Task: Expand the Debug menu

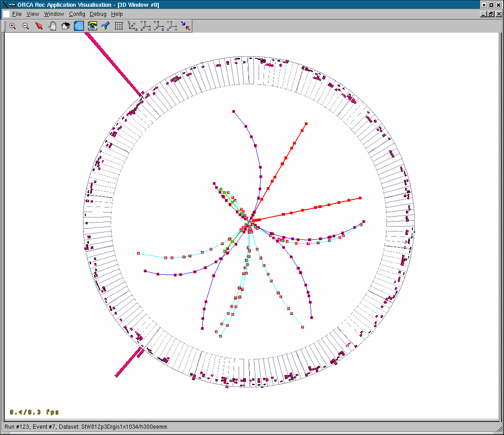Action: [x=98, y=14]
